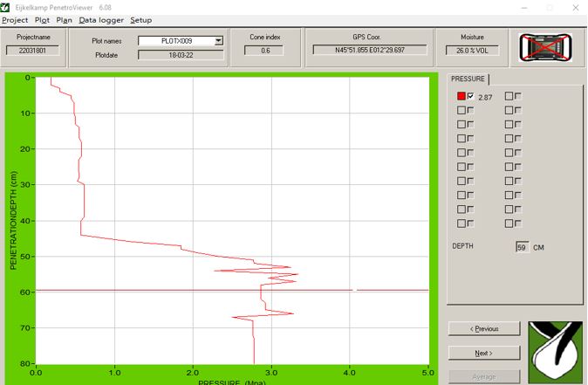Tick the second checkbox in the left pressure column
Screen dimensions: 588x385
coord(471,111)
